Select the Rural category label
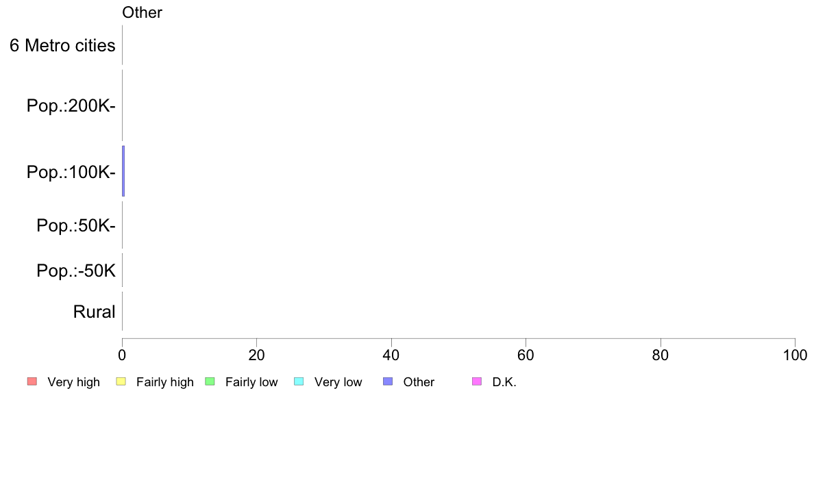The height and width of the screenshot is (504, 814). (x=94, y=312)
